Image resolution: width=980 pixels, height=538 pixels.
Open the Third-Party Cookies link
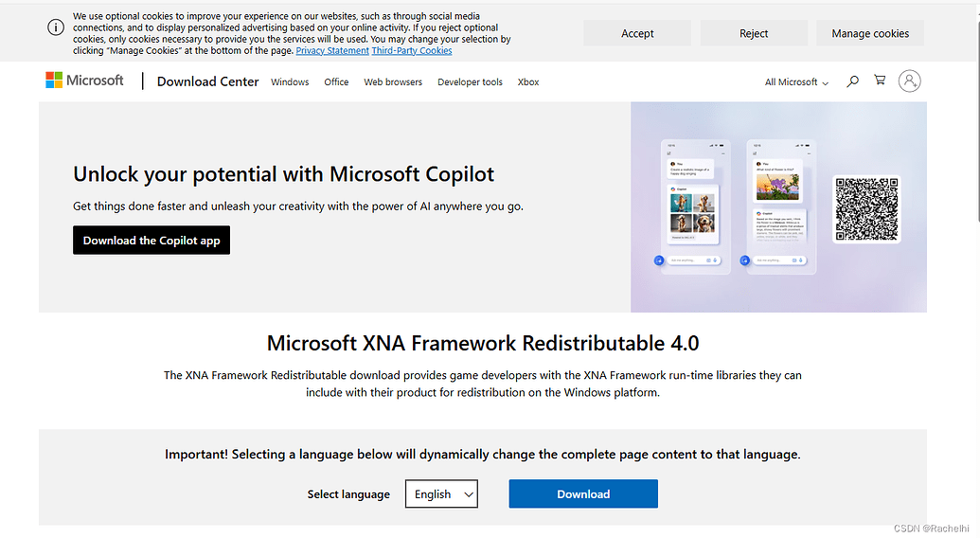click(x=412, y=51)
